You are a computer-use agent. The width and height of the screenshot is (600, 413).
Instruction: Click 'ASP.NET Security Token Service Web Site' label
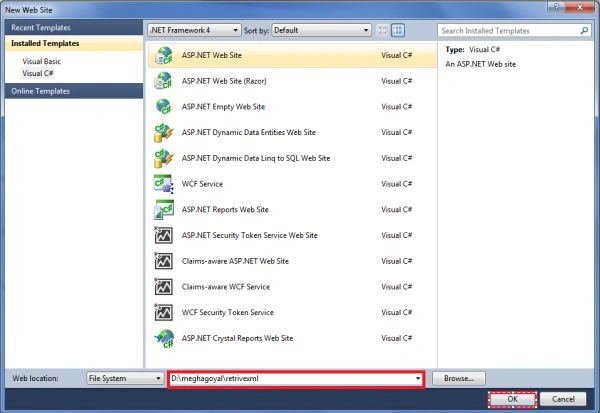pyautogui.click(x=249, y=235)
